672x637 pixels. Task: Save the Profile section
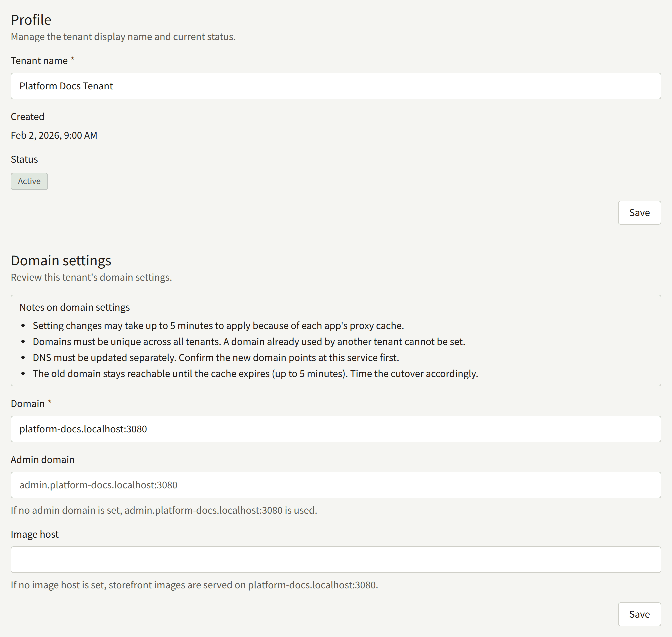639,213
